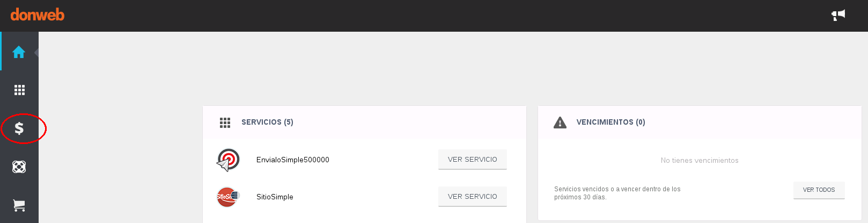Click the SitioSimple service name

pyautogui.click(x=275, y=197)
